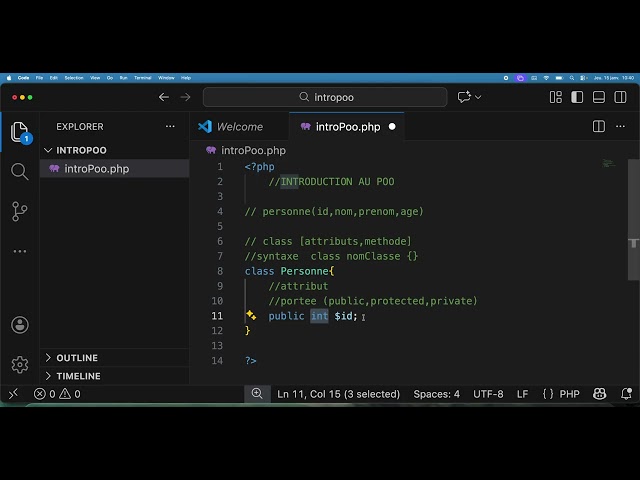Toggle the Primary Side Bar visibility
The height and width of the screenshot is (480, 640).
(x=577, y=97)
